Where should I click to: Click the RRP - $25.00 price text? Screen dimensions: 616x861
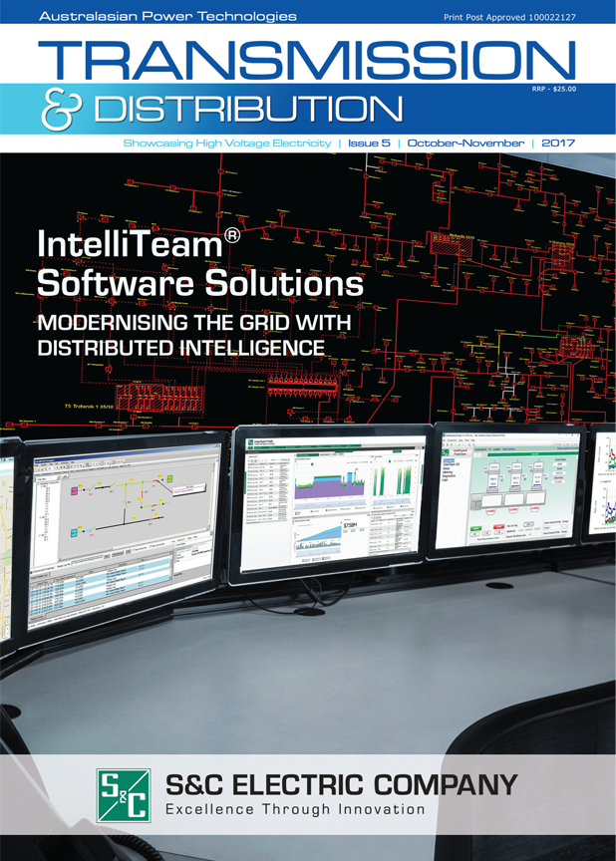click(x=554, y=88)
